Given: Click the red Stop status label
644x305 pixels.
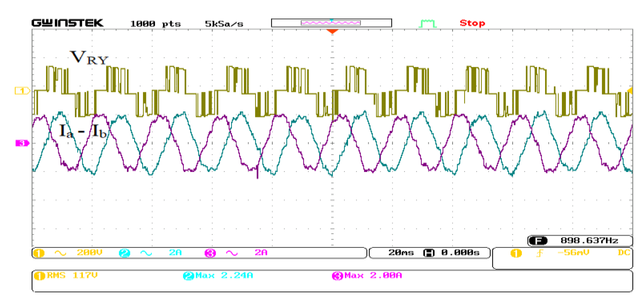Looking at the screenshot, I should click(472, 23).
